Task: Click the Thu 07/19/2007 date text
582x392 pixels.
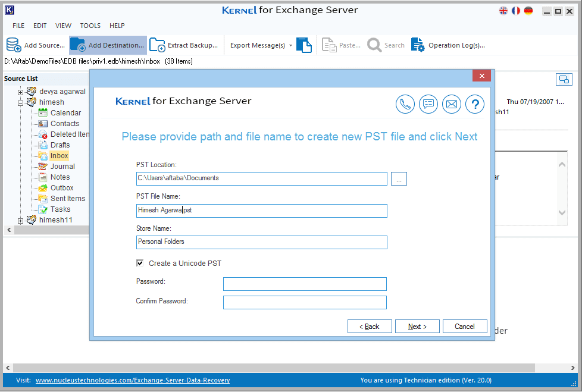Action: pyautogui.click(x=535, y=102)
